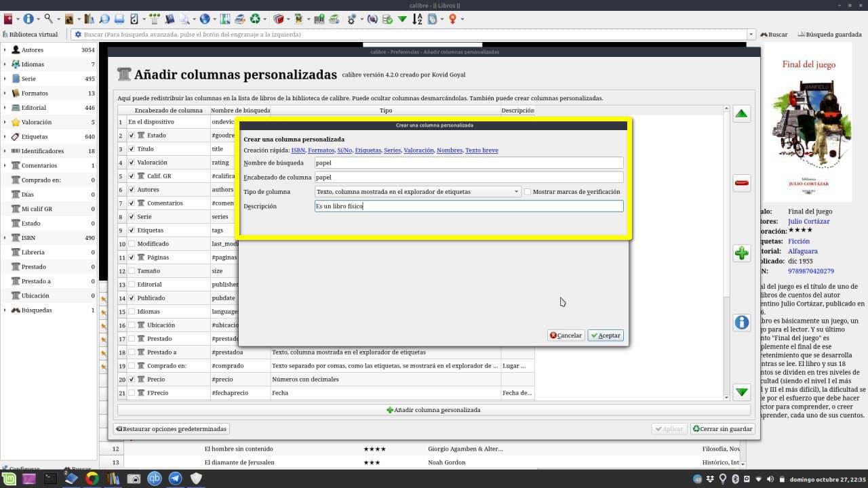This screenshot has height=488, width=868.
Task: Click the Cancelar button
Action: pyautogui.click(x=566, y=335)
